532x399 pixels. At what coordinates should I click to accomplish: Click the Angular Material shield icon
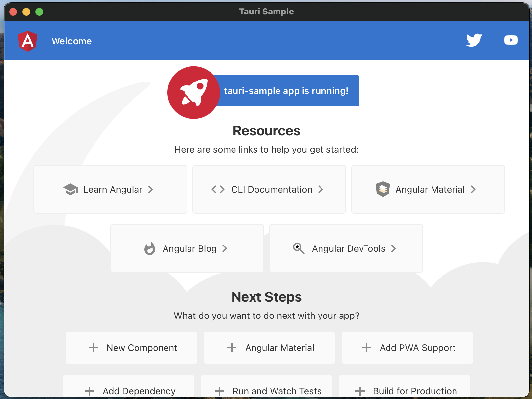pyautogui.click(x=383, y=189)
